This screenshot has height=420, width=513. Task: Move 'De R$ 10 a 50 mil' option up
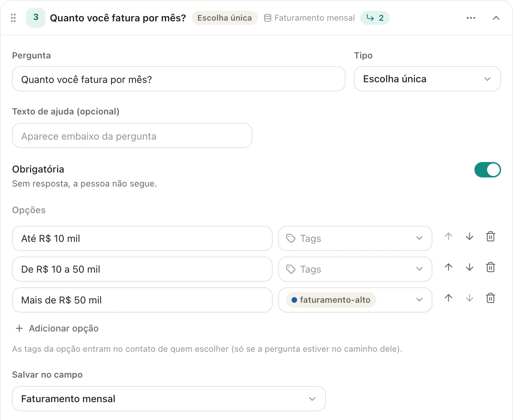coord(449,267)
